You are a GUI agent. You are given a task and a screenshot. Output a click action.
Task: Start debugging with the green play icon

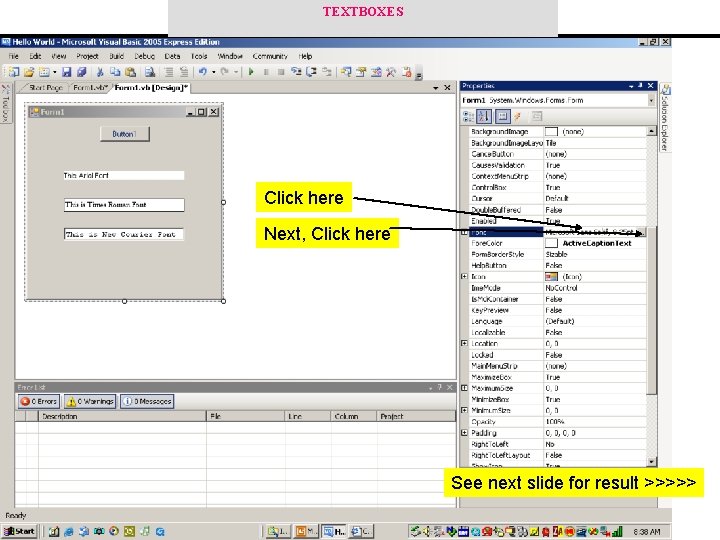click(251, 72)
